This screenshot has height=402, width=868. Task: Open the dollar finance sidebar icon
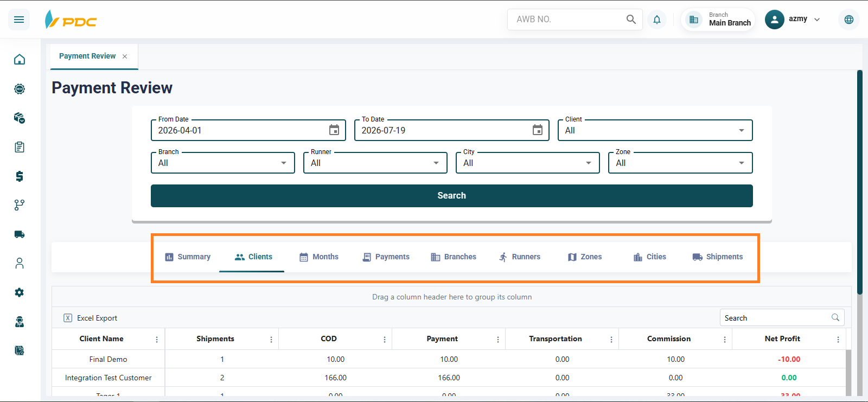click(x=20, y=176)
